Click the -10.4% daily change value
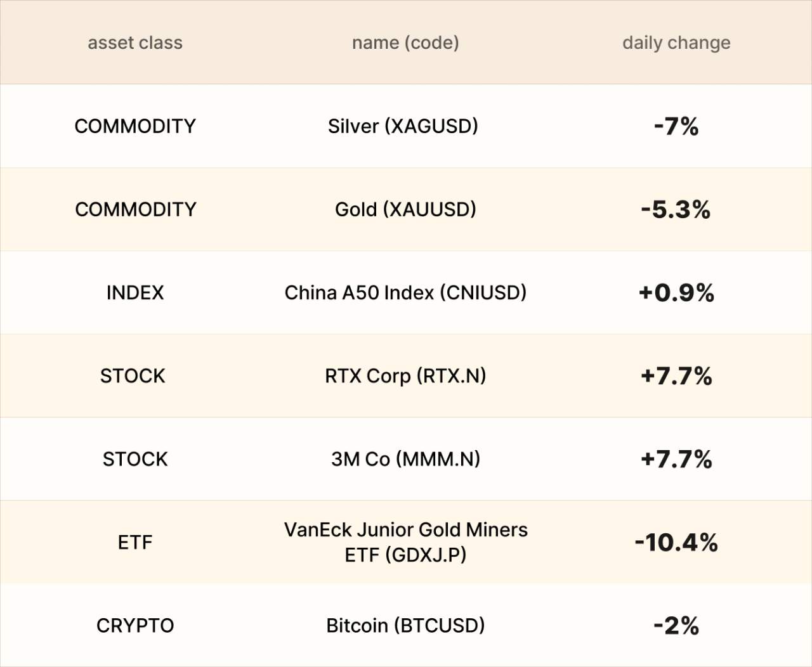 676,542
